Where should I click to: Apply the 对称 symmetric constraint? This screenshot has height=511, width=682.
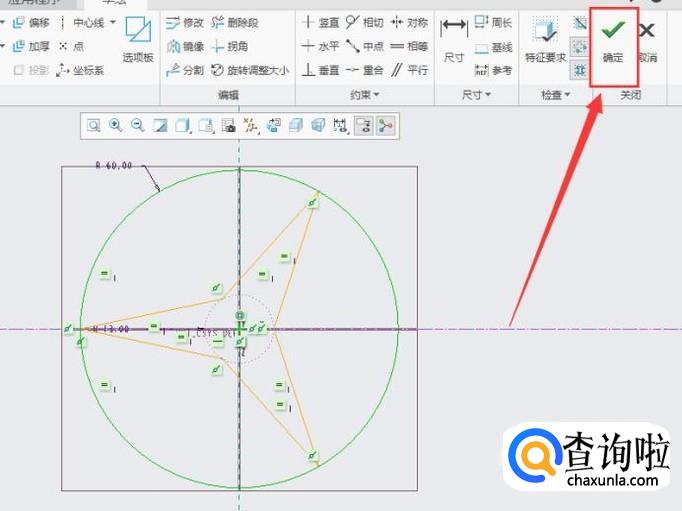click(x=409, y=22)
